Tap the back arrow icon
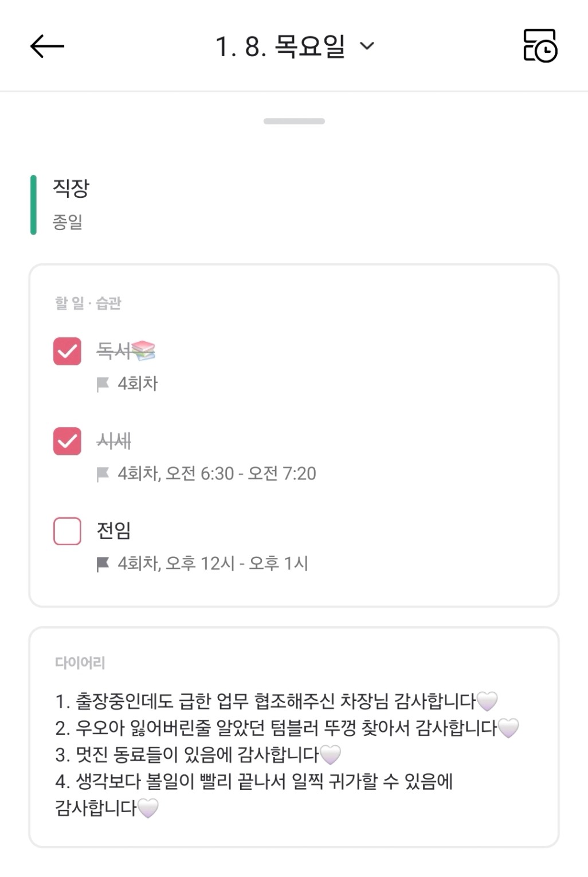The image size is (588, 877). click(47, 46)
